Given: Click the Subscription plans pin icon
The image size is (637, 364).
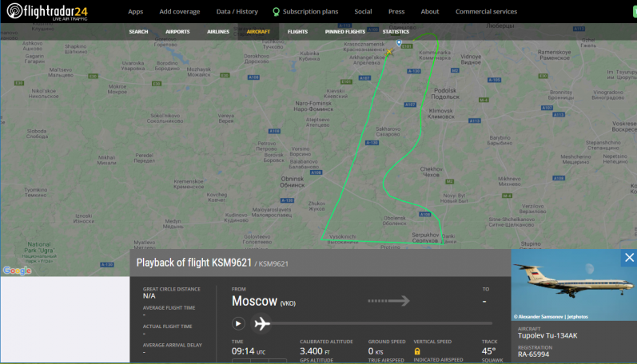Looking at the screenshot, I should tap(276, 12).
